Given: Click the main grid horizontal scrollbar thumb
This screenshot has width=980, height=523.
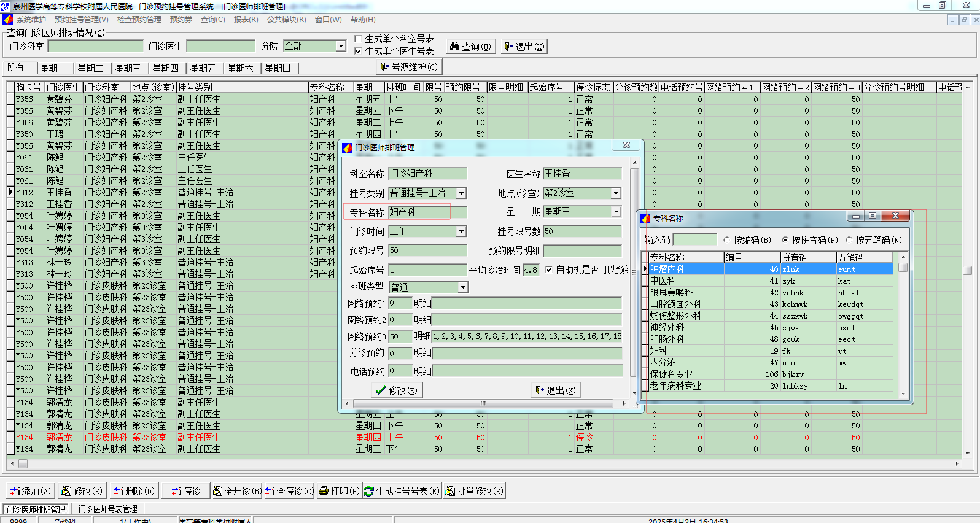Looking at the screenshot, I should 23,464.
